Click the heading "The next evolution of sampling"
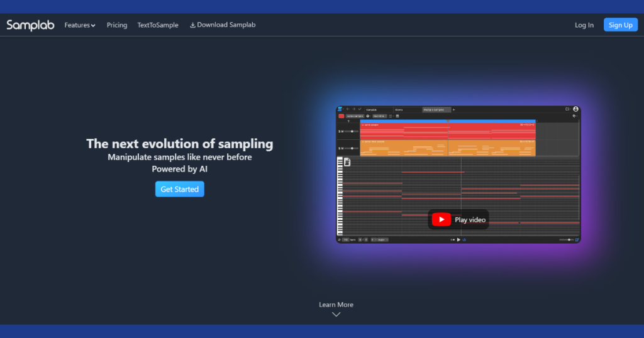Image resolution: width=644 pixels, height=338 pixels. click(179, 144)
